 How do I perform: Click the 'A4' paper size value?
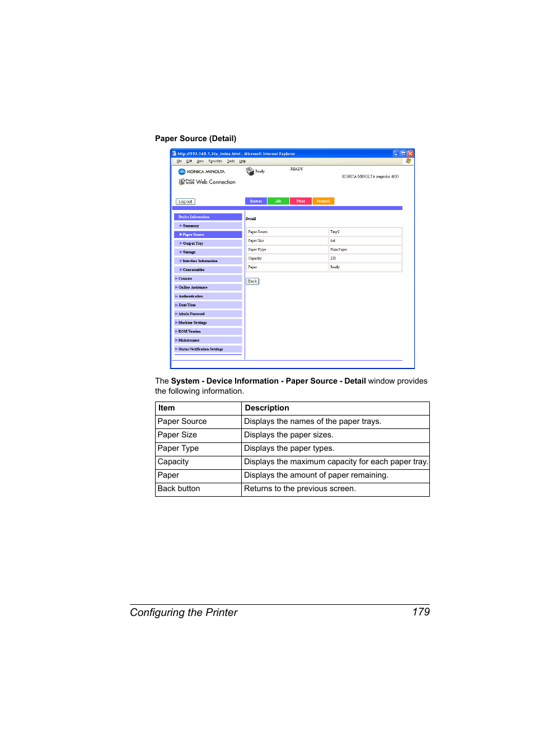coord(365,241)
